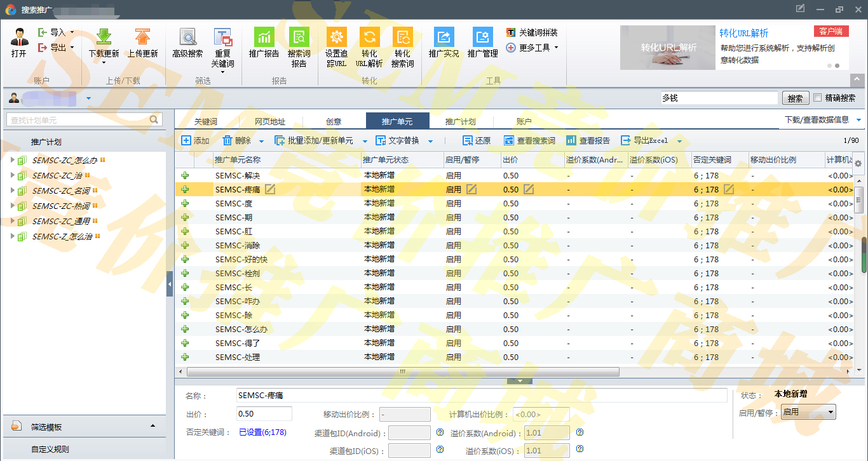This screenshot has width=868, height=461.
Task: Click edit pencil beside SEMSC-疼痛 name
Action: coord(270,189)
